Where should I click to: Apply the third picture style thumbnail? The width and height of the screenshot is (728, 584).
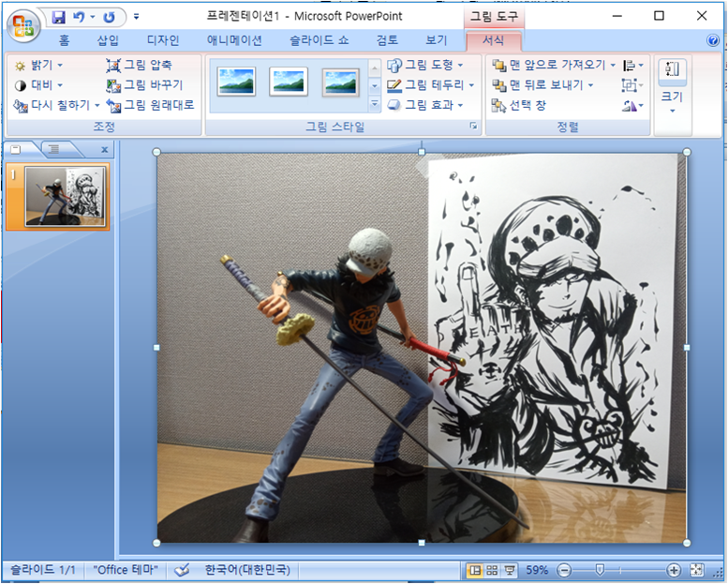point(341,82)
